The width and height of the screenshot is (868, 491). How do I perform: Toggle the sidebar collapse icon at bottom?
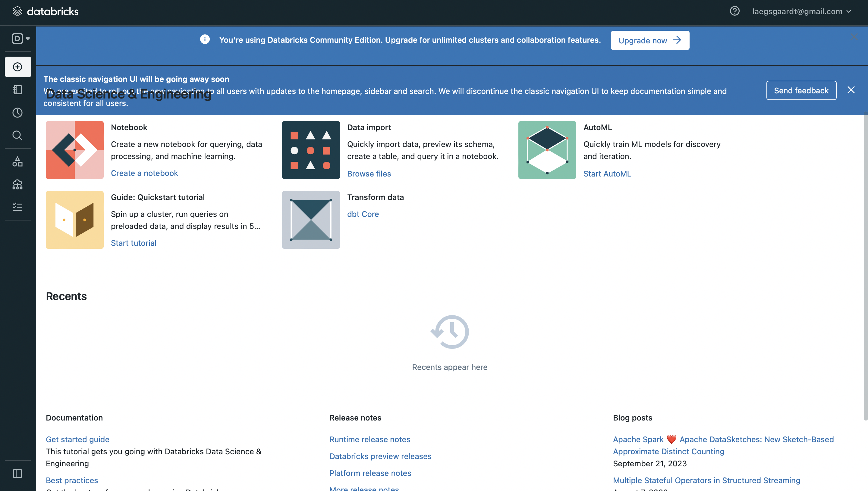tap(17, 474)
